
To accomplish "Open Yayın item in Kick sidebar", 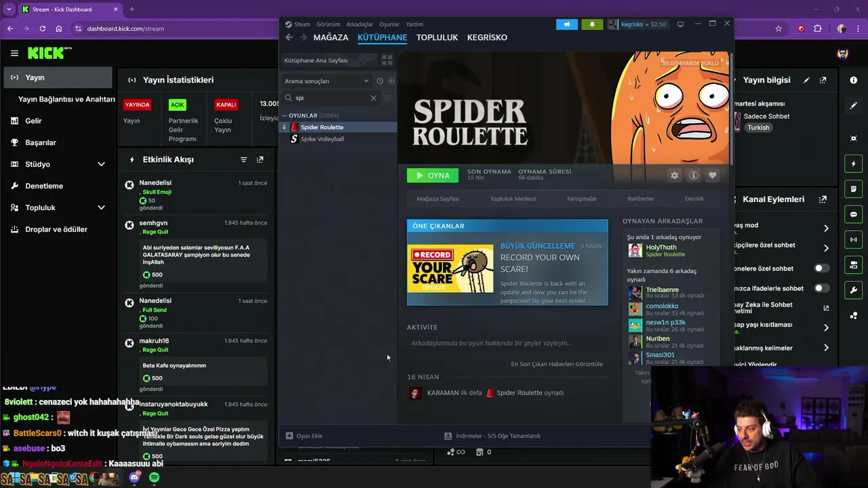I will 58,77.
